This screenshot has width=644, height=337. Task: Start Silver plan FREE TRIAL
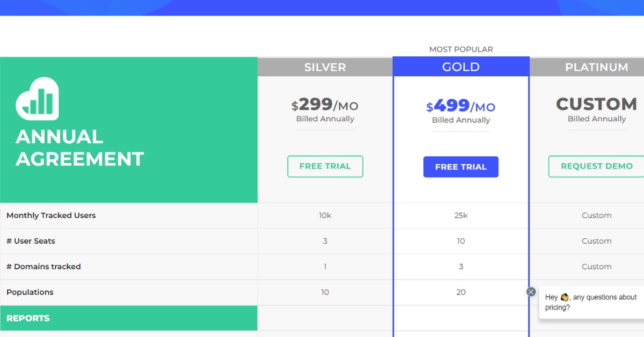(325, 166)
